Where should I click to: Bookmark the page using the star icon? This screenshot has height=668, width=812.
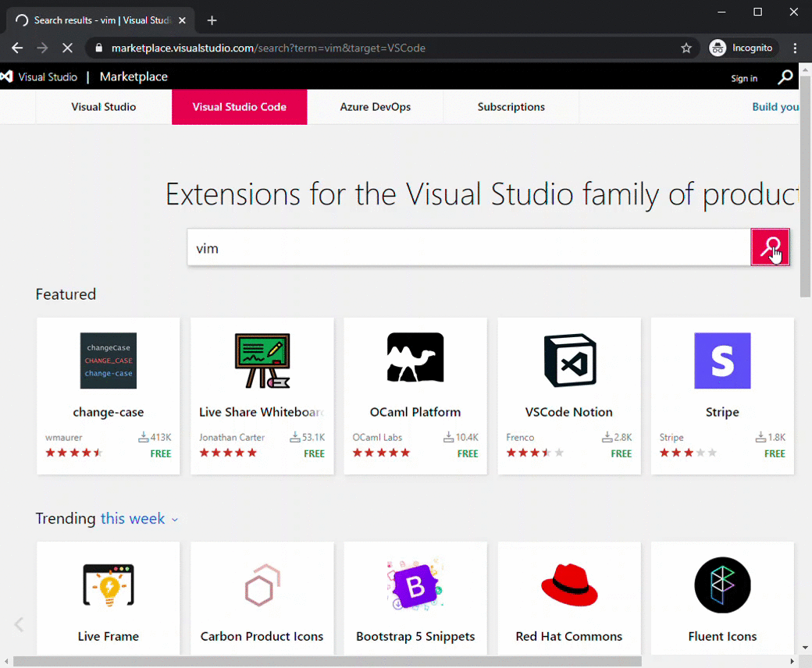[686, 48]
